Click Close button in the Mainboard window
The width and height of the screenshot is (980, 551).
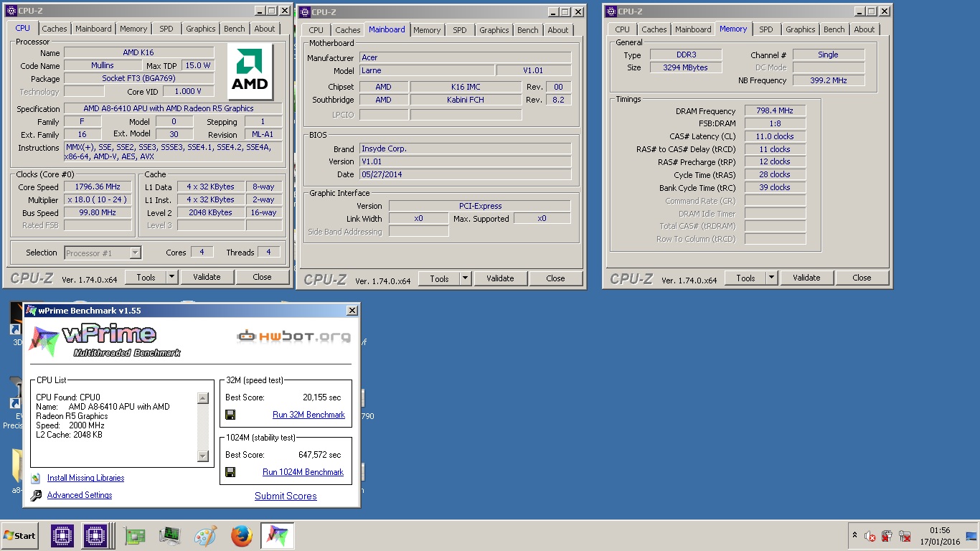(555, 278)
